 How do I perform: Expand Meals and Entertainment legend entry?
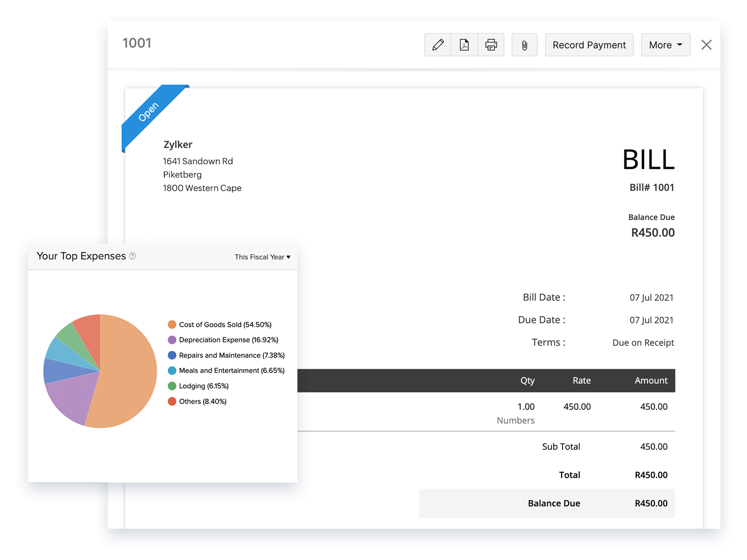pyautogui.click(x=232, y=371)
